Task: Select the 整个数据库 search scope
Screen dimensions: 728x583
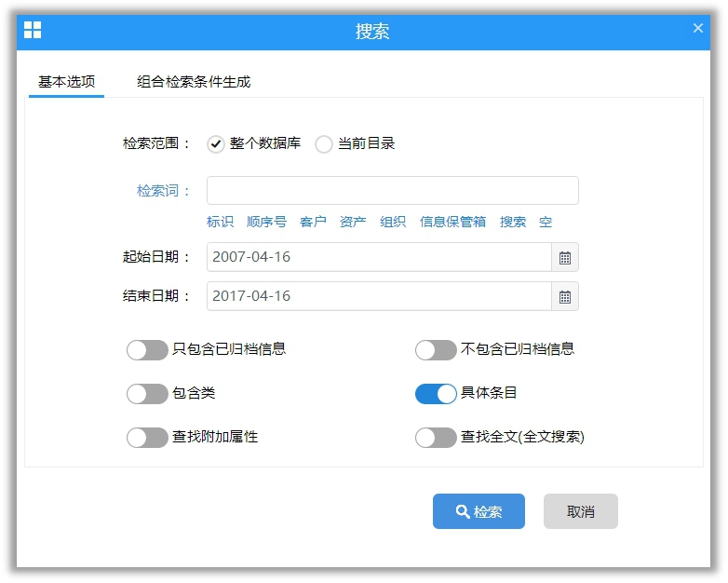Action: 216,144
